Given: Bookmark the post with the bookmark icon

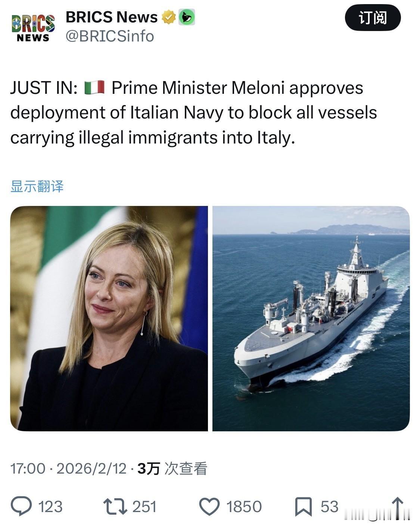Looking at the screenshot, I should click(303, 507).
